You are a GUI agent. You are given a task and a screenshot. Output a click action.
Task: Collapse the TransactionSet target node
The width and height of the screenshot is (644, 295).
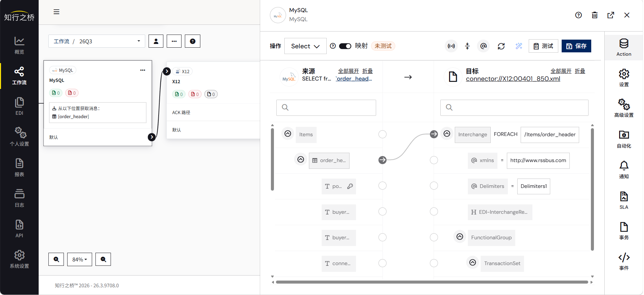473,262
